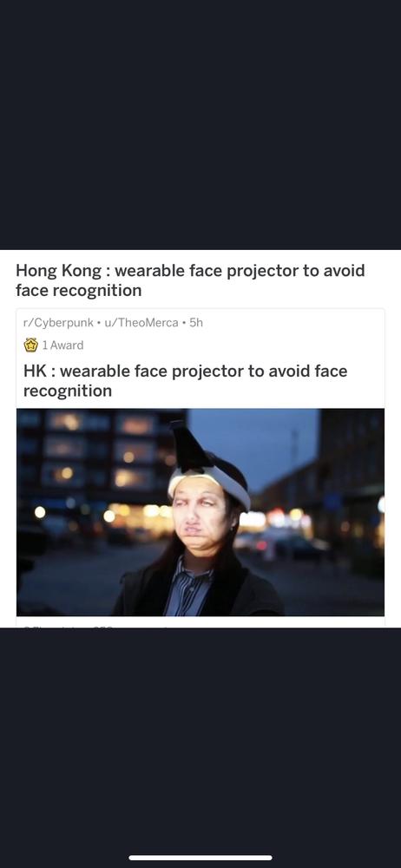The image size is (401, 868).
Task: Open the post title starting with Hong Kong
Action: 190,280
